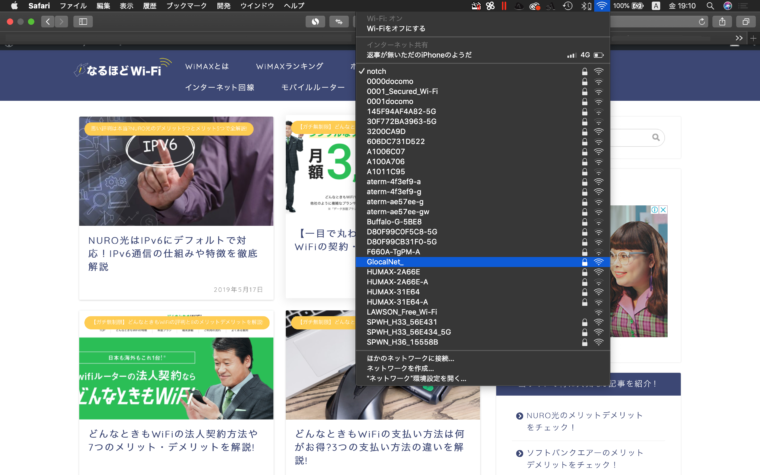This screenshot has width=760, height=475.
Task: Open the NURO光 IPv6 article title
Action: point(173,253)
